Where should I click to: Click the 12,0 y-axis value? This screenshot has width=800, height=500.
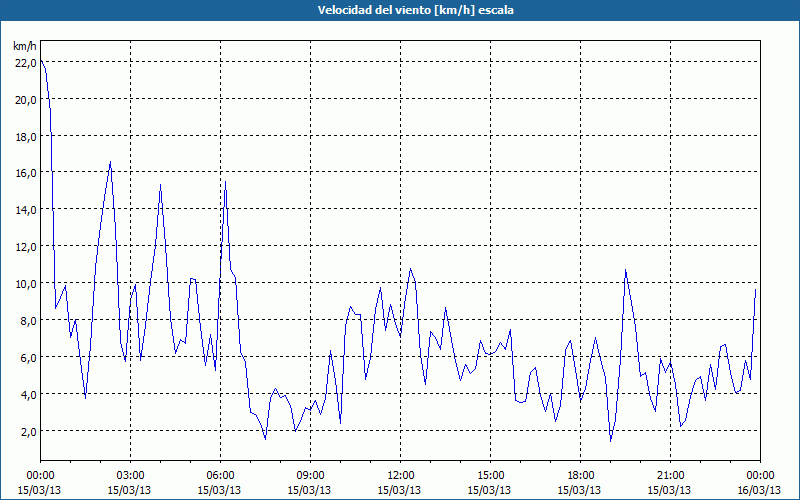(26, 247)
